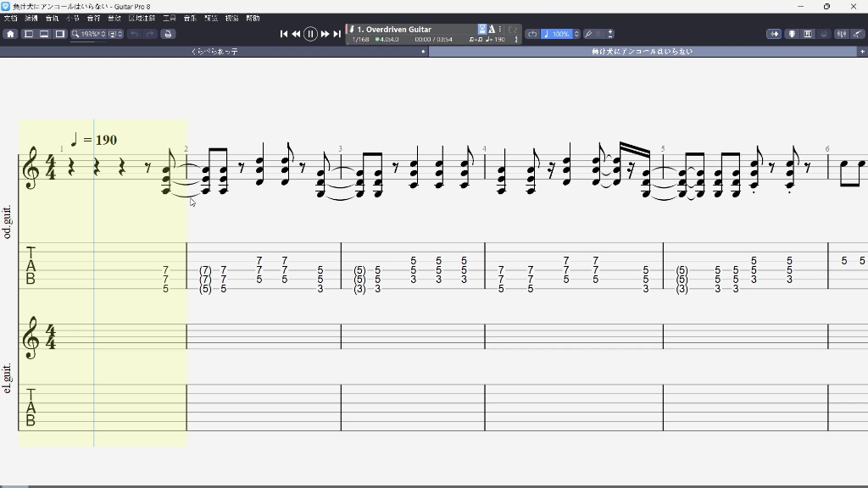Viewport: 868px width, 488px height.
Task: Click the 00:00 / 03:54 time display
Action: 433,40
